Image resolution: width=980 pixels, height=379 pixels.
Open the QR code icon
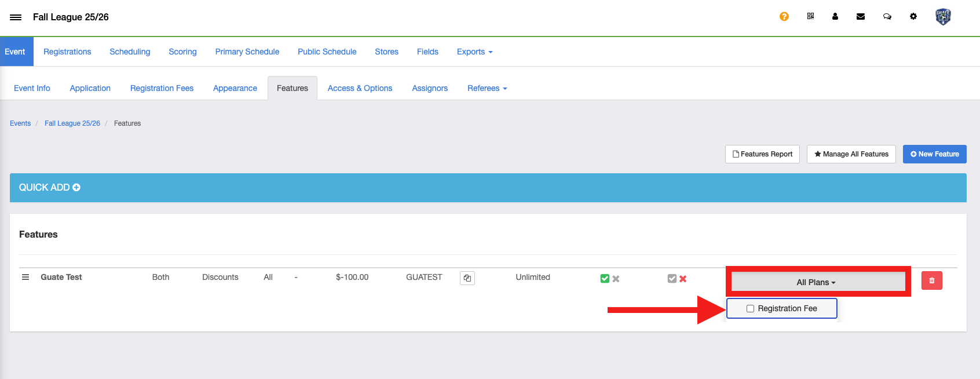point(810,17)
